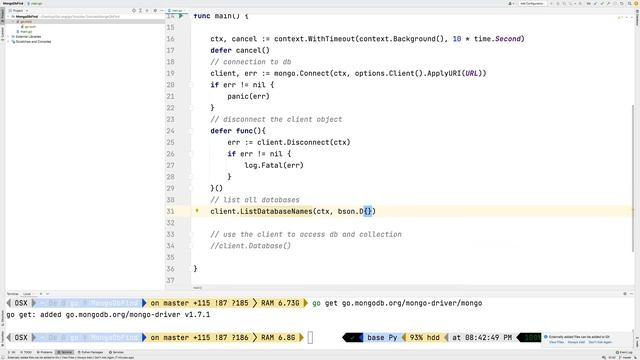Toggle the Terminal tool window button
Viewport: 640px width, 360px height.
(x=65, y=352)
